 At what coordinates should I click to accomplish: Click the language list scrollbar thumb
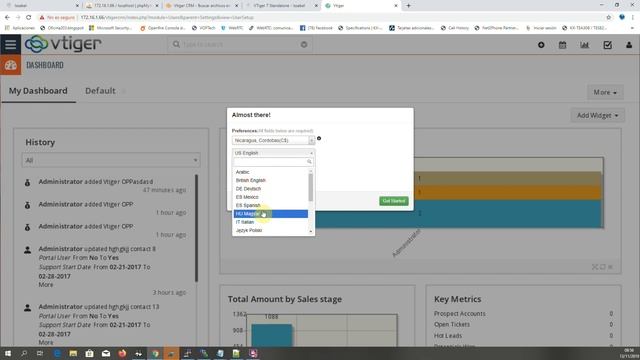coord(311,187)
